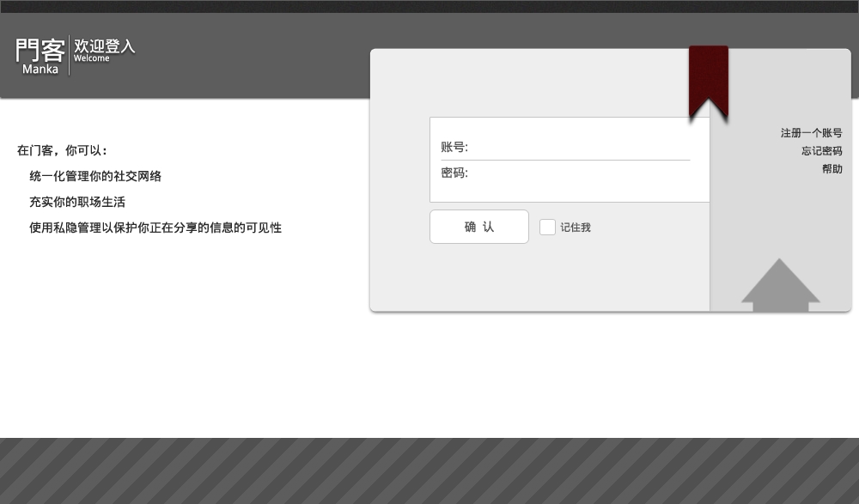
Task: Click the 門客 Manka logo
Action: click(39, 53)
